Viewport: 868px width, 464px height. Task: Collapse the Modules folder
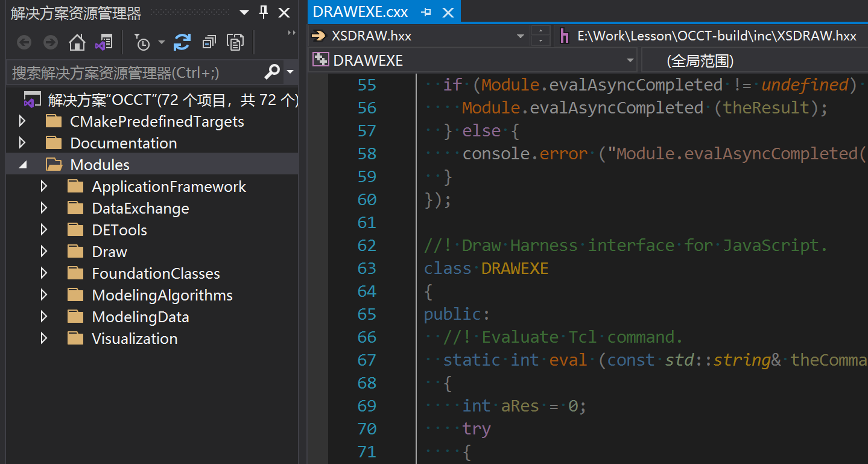[22, 165]
